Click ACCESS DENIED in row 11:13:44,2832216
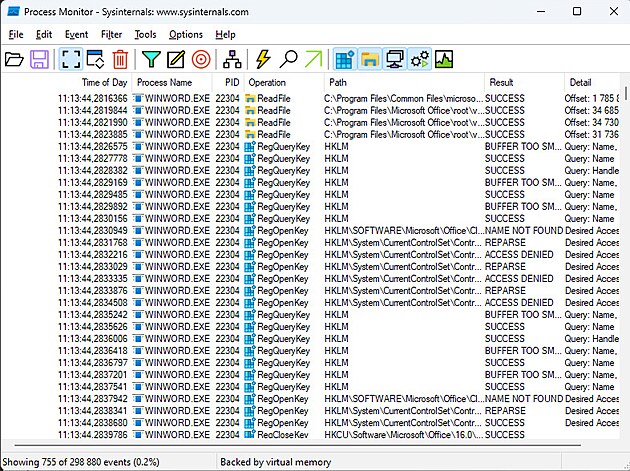Screen dimensions: 630x471 tap(519, 255)
